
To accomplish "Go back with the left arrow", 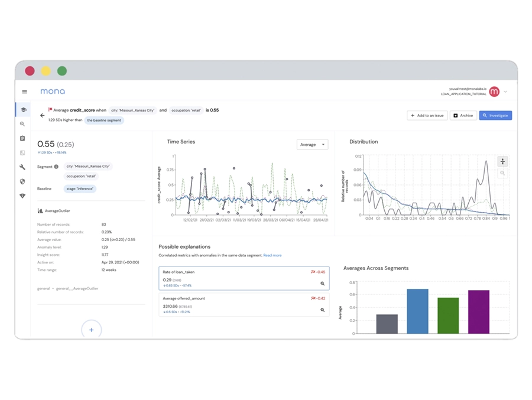I will [42, 115].
